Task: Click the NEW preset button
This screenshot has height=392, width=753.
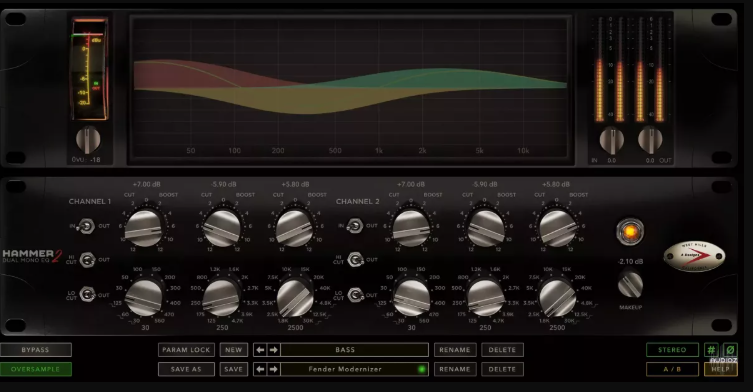Action: 234,350
